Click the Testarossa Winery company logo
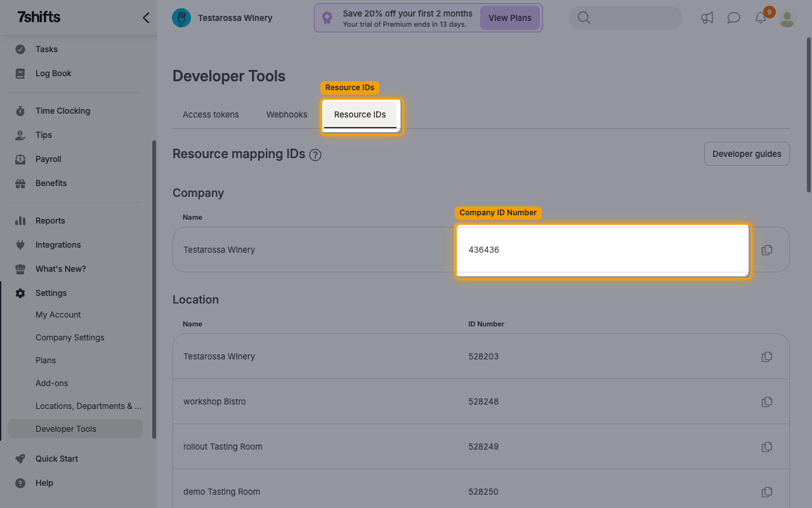The height and width of the screenshot is (508, 812). (181, 18)
